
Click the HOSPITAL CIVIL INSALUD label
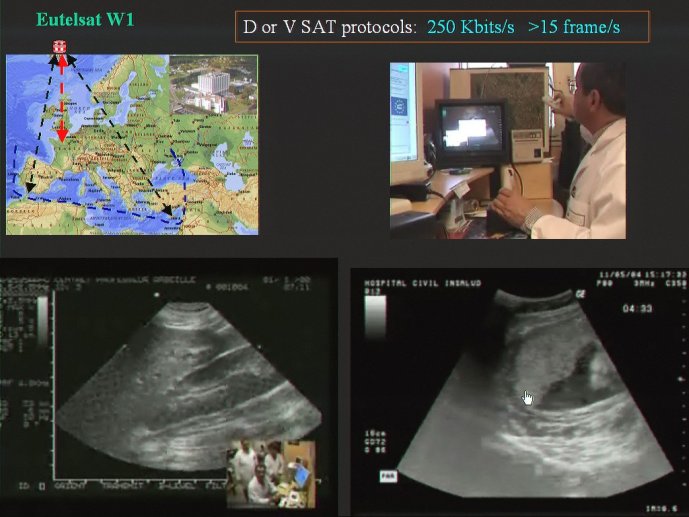click(x=423, y=283)
